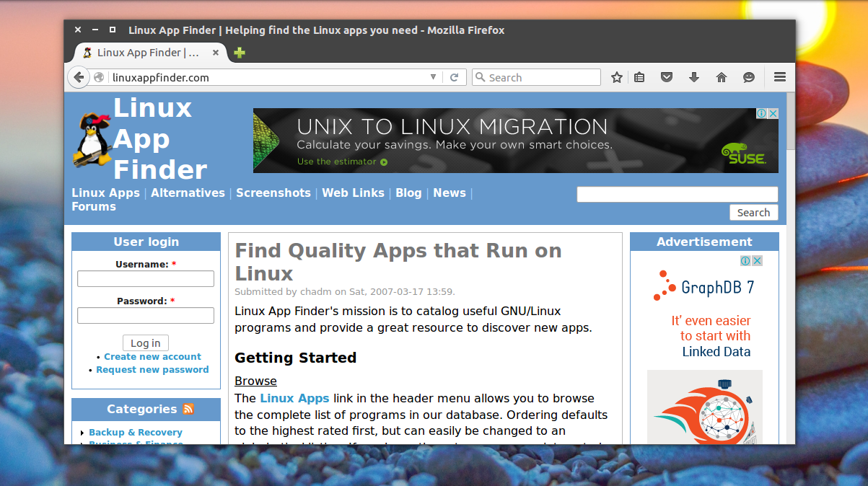Image resolution: width=868 pixels, height=486 pixels.
Task: Expand the URL bar history dropdown
Action: 433,78
